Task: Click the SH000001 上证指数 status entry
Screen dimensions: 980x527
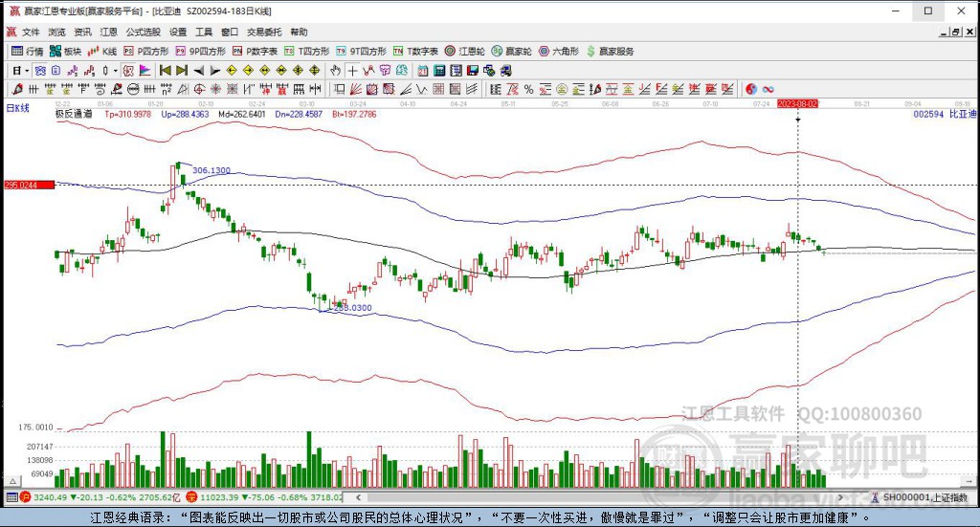Action: tap(920, 497)
